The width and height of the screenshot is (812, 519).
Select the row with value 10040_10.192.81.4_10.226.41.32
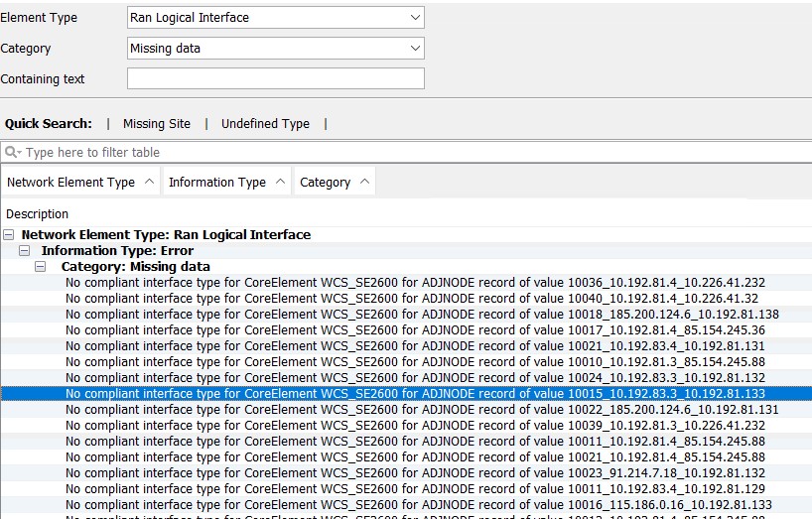pos(415,299)
